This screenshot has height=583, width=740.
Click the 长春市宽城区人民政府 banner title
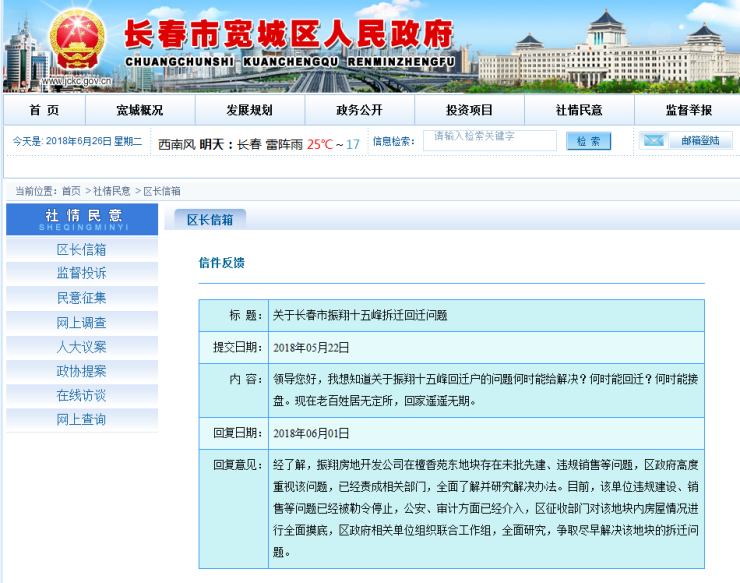click(288, 34)
